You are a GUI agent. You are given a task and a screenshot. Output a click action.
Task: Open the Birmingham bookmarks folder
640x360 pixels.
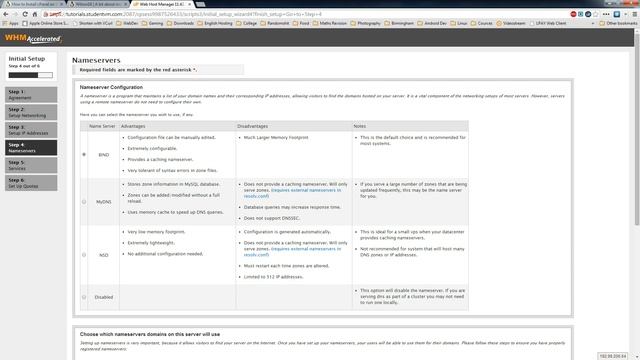click(x=399, y=24)
